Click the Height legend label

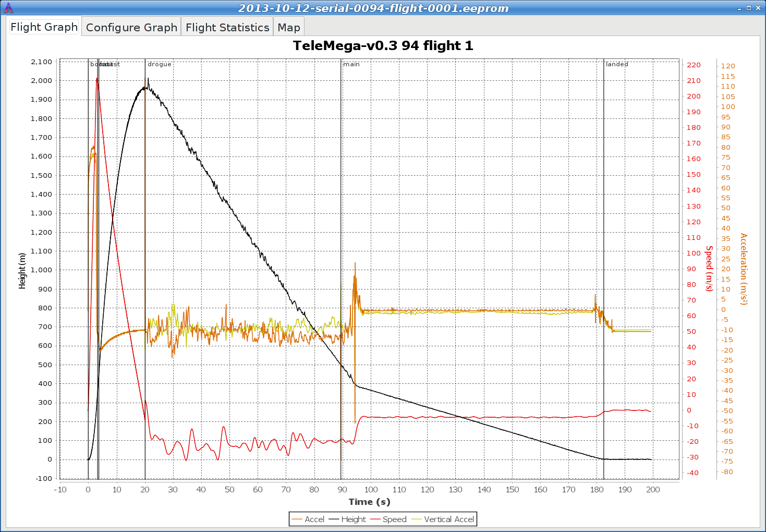tap(354, 519)
